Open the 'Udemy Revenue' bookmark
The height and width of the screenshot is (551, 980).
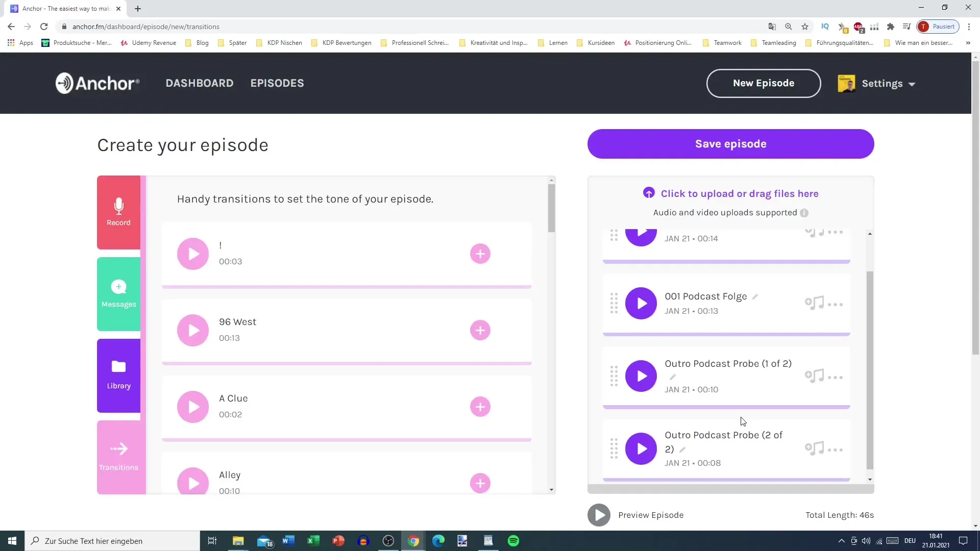coord(149,43)
